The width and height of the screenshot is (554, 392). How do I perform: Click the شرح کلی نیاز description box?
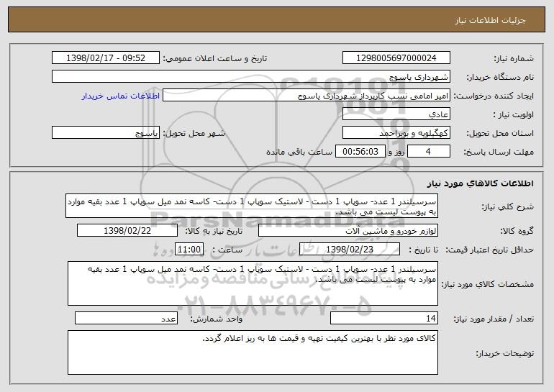(x=252, y=206)
